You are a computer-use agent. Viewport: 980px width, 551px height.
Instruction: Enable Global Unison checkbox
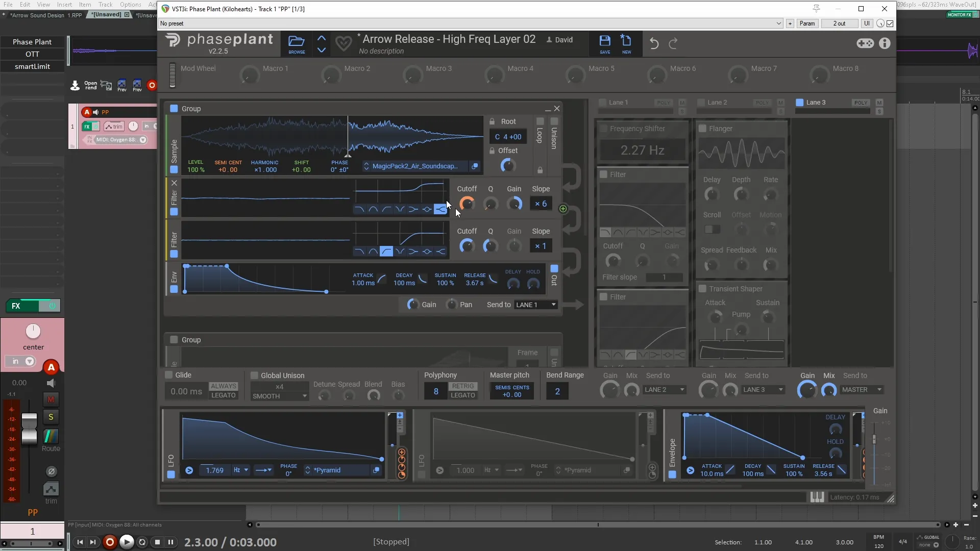(254, 375)
